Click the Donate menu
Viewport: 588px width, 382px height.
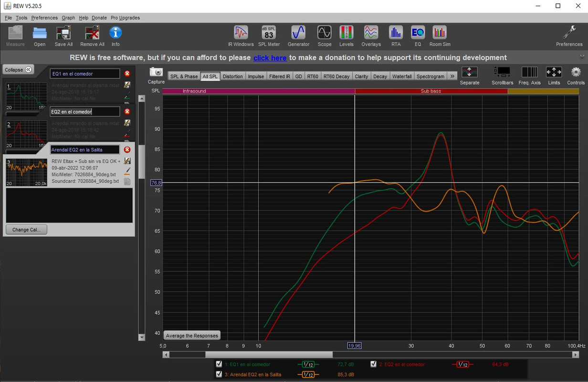99,18
